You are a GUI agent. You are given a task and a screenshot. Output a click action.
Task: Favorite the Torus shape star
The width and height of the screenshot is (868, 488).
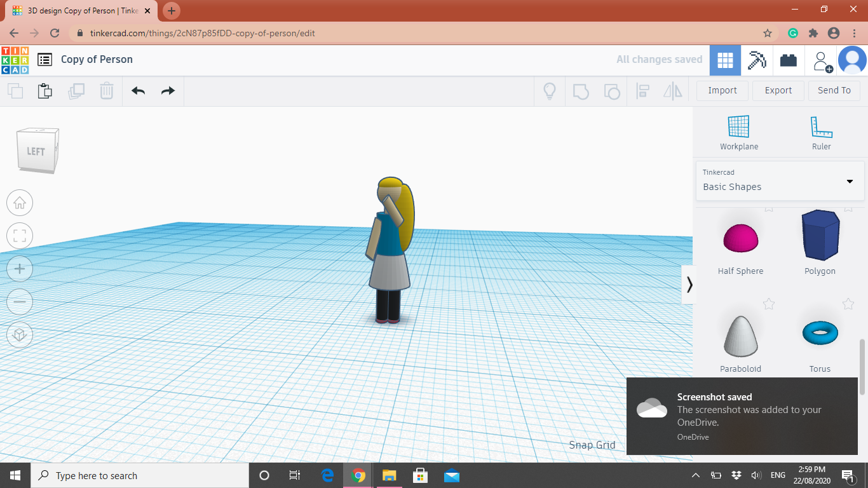coord(848,304)
